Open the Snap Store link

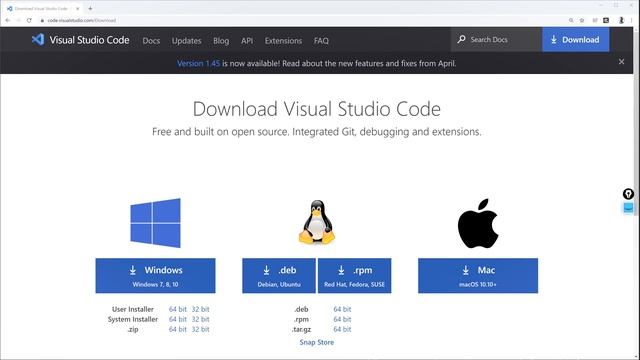pos(317,342)
